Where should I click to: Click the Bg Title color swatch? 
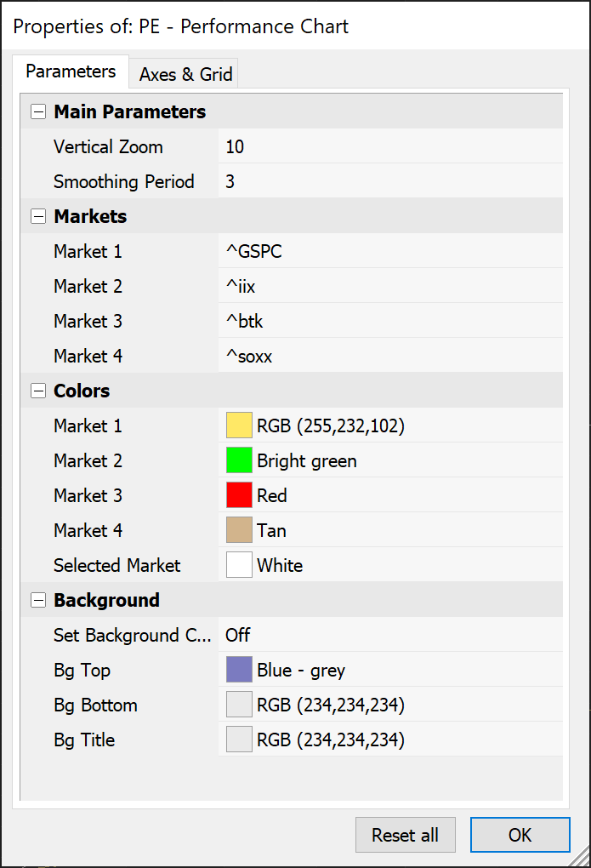[x=239, y=740]
